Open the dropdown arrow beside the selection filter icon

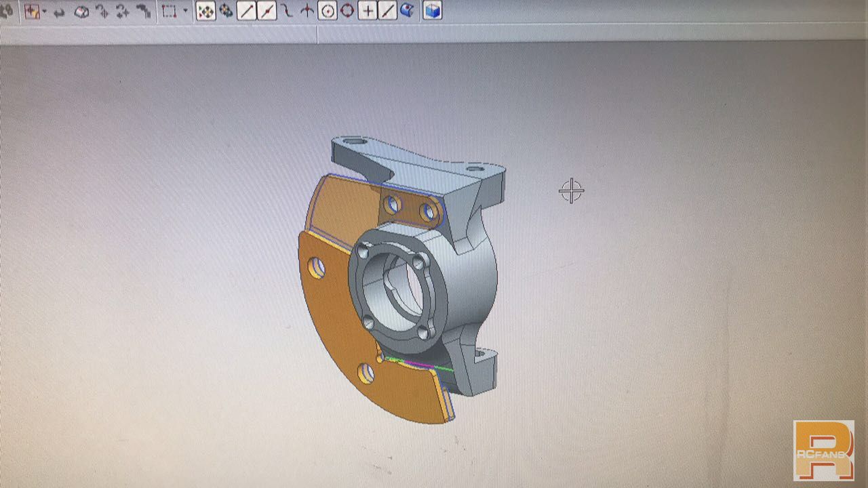tap(45, 12)
